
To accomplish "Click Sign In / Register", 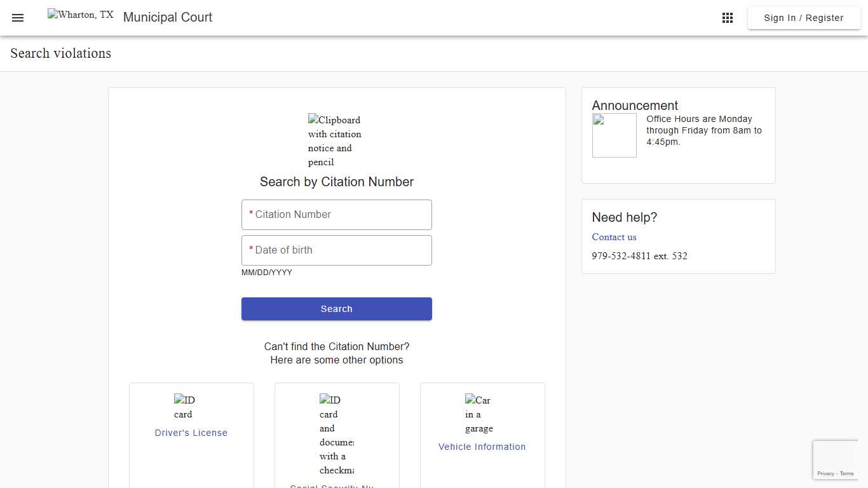I will pyautogui.click(x=803, y=18).
